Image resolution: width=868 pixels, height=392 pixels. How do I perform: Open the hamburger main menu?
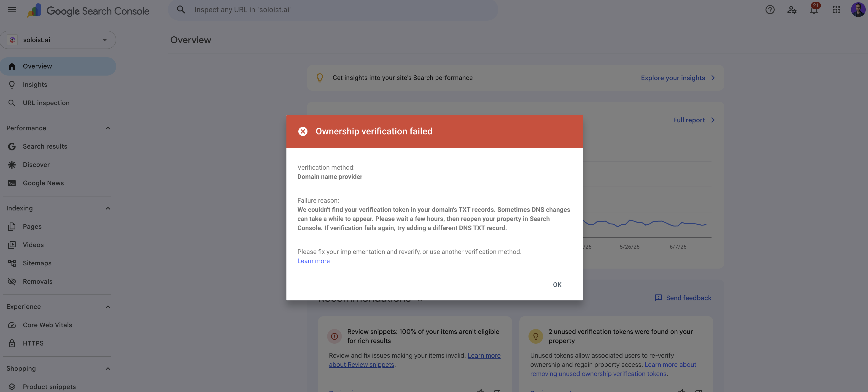coord(12,10)
